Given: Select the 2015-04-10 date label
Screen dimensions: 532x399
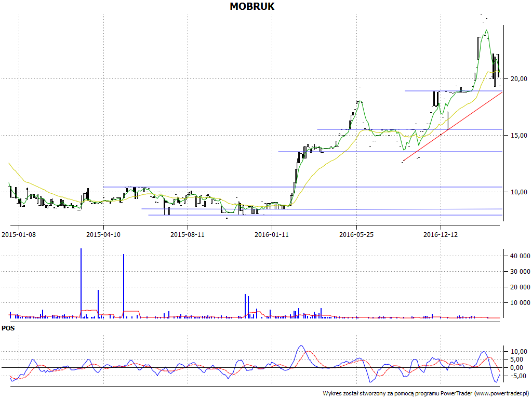Looking at the screenshot, I should click(103, 234).
